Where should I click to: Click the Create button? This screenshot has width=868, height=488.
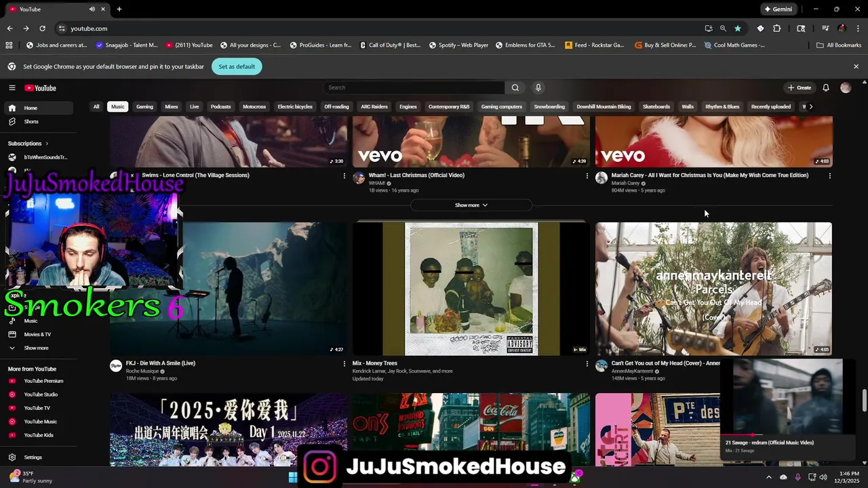(x=800, y=87)
